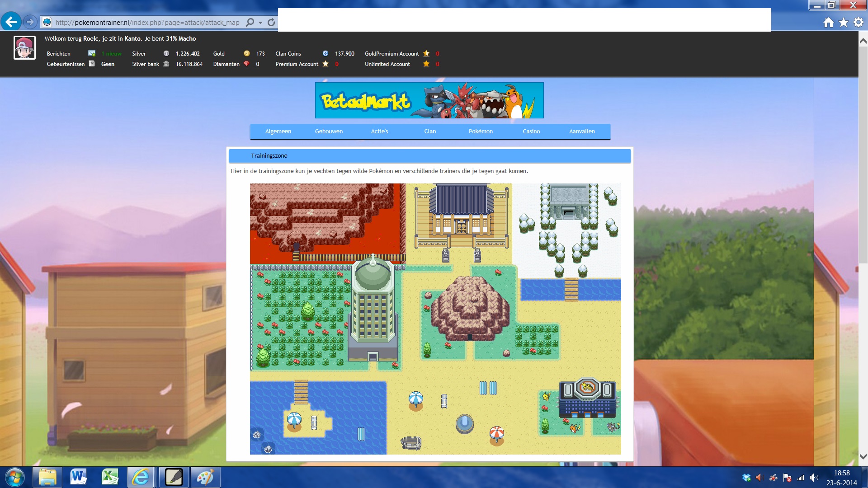Viewport: 868px width, 488px height.
Task: Switch to Internet Explorer taskbar icon
Action: [x=141, y=477]
